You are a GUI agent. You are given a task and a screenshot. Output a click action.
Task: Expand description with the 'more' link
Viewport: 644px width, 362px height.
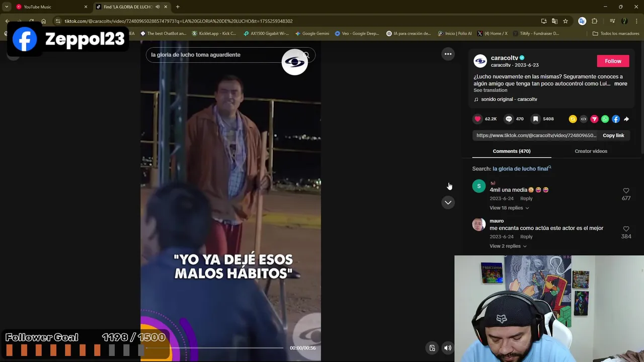620,83
